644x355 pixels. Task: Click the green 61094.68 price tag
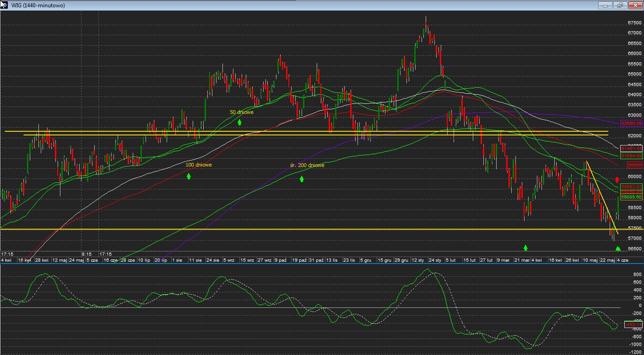click(632, 156)
